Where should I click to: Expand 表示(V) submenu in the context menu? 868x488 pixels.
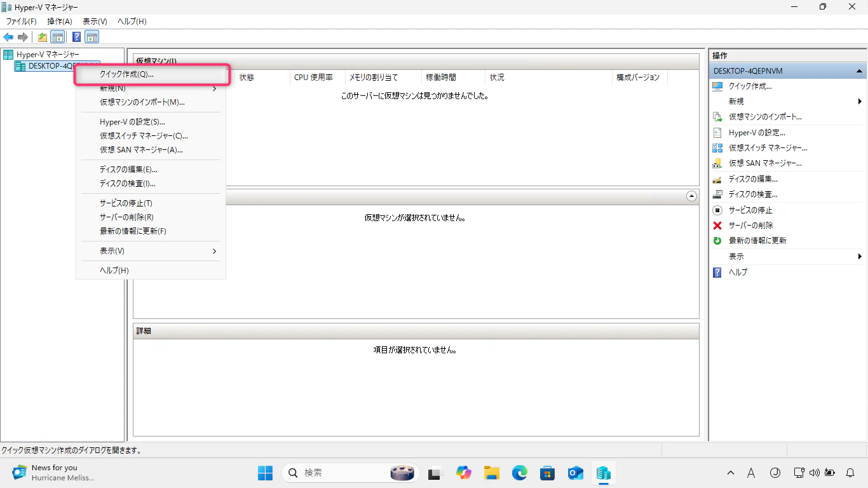point(151,251)
